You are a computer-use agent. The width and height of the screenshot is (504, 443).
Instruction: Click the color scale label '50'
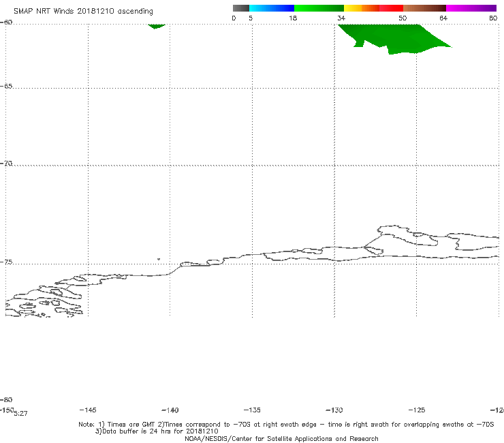tap(403, 18)
